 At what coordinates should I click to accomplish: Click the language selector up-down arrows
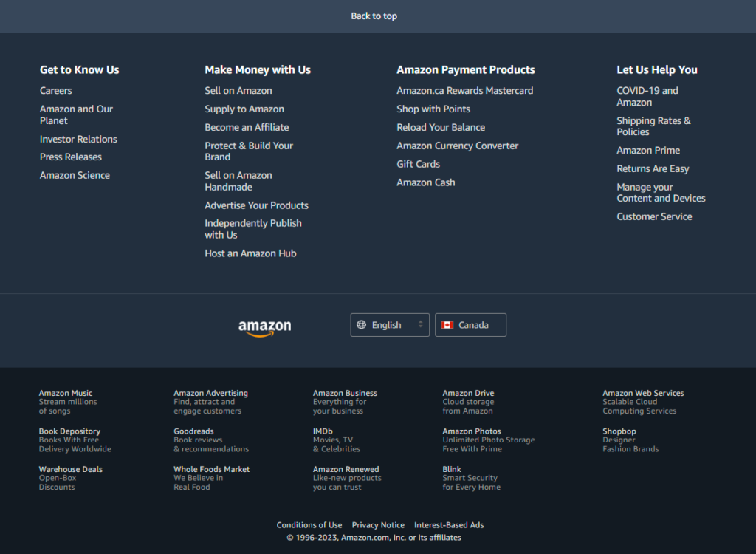(420, 324)
